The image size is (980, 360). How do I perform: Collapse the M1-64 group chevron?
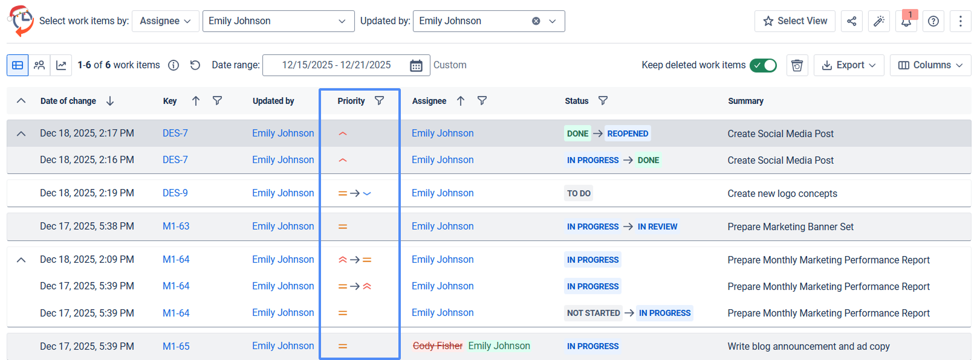[21, 260]
